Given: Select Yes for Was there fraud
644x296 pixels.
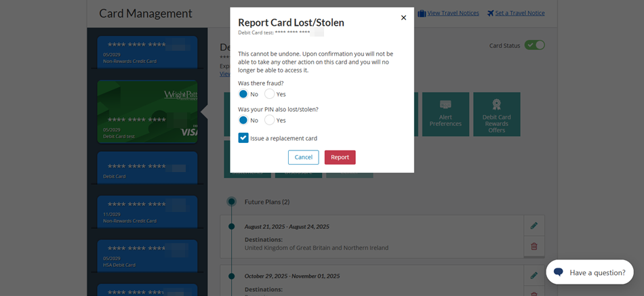Looking at the screenshot, I should [269, 94].
